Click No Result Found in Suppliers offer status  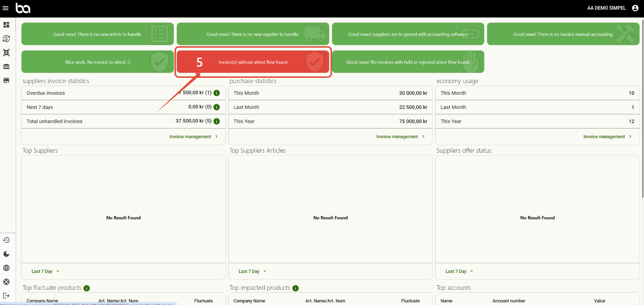[x=537, y=218]
